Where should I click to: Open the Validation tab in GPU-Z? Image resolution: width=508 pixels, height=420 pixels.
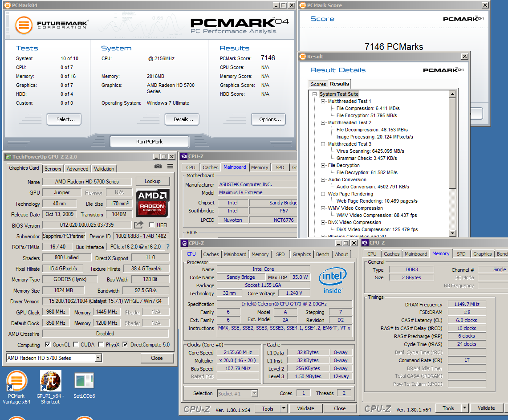point(104,168)
